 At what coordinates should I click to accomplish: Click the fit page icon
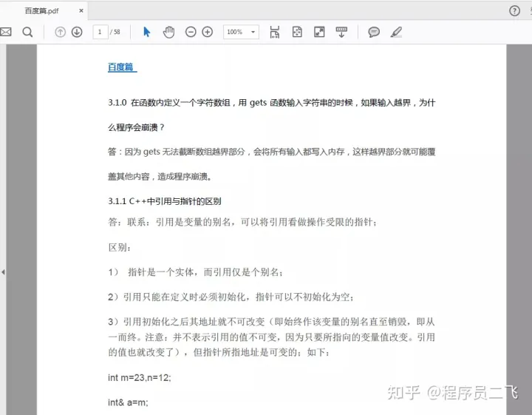297,32
